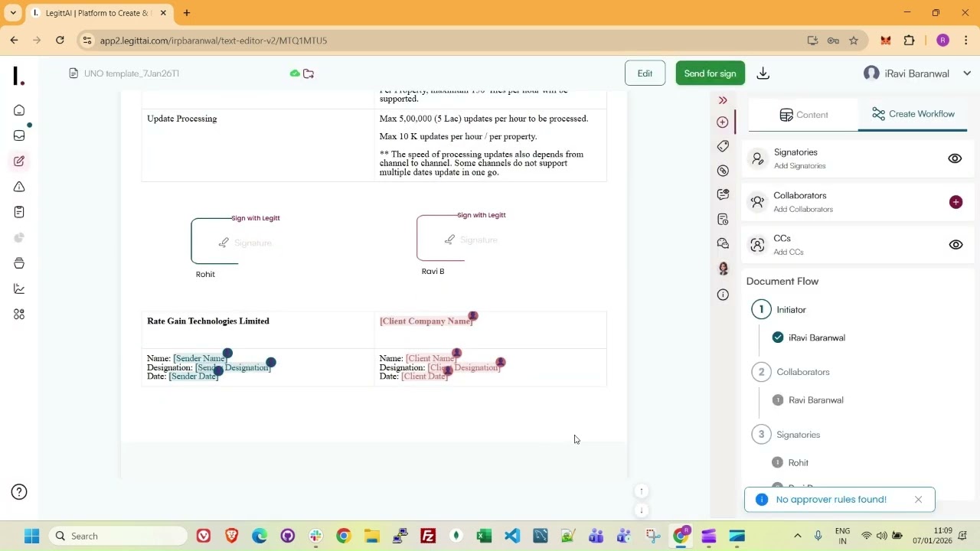The width and height of the screenshot is (980, 551).
Task: Open Excel from the taskbar
Action: 484,536
